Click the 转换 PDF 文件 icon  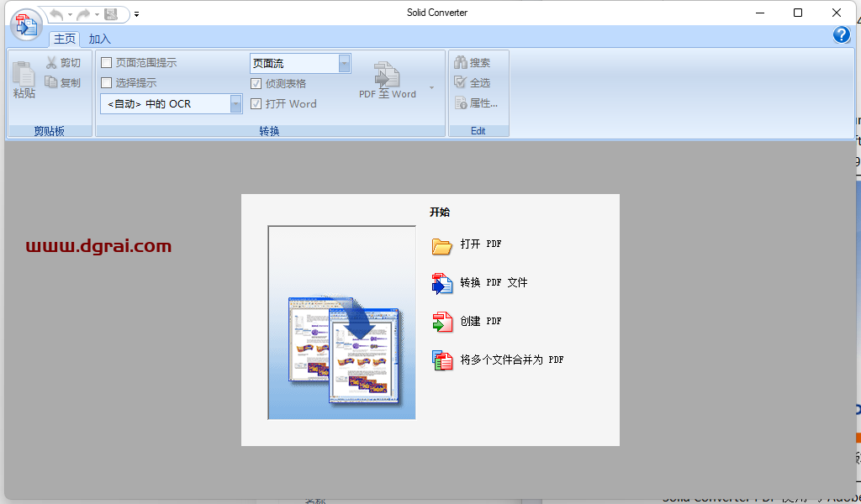(442, 284)
